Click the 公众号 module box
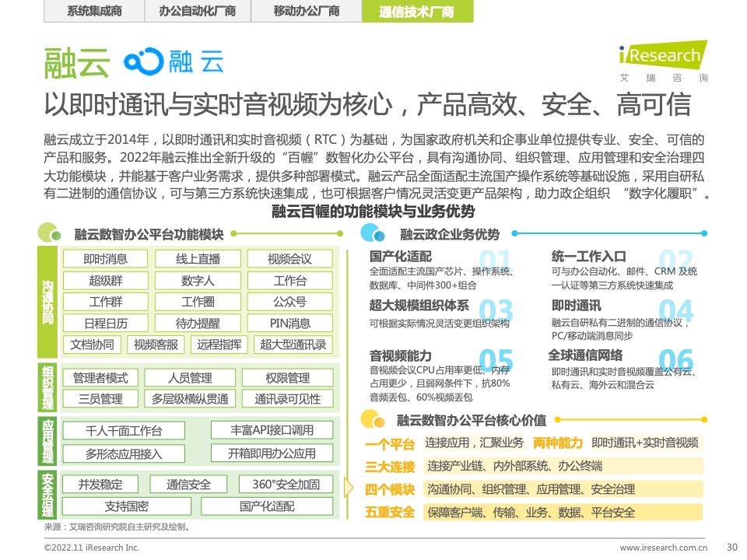This screenshot has height=560, width=747. (x=289, y=302)
